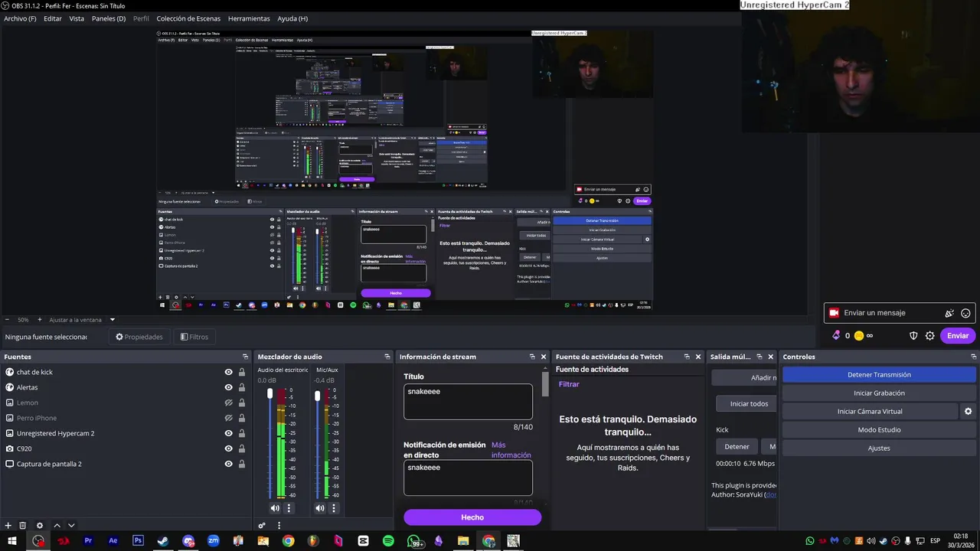Click stream info panel scrollbar
The width and height of the screenshot is (980, 551).
545,383
